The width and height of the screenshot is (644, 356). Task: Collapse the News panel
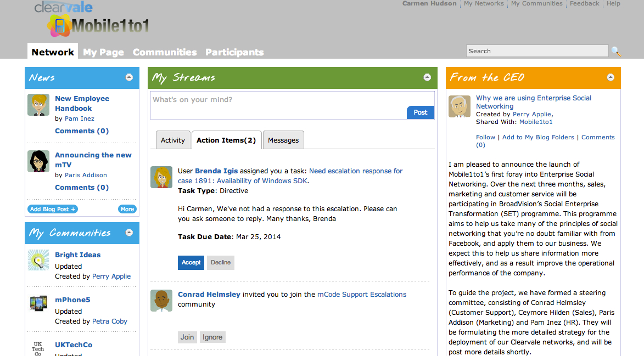[129, 77]
